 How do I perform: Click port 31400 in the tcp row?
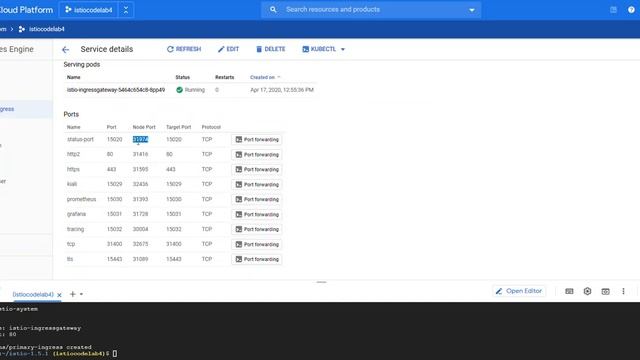click(x=114, y=244)
